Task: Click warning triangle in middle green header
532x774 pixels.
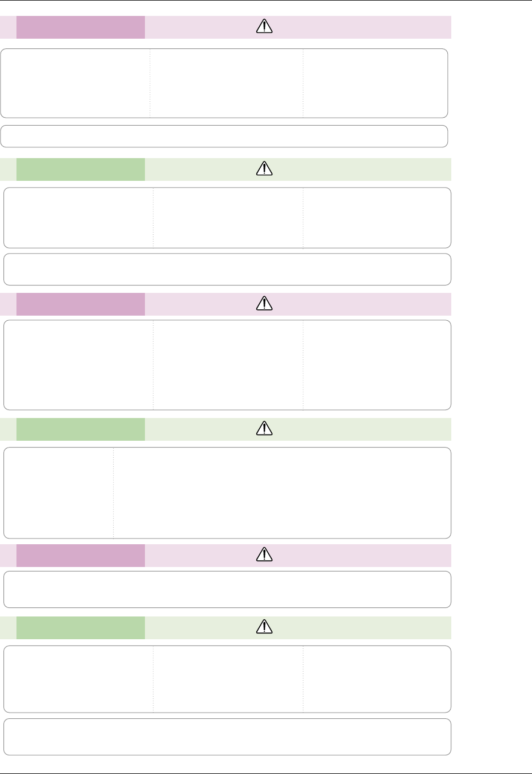Action: (x=265, y=429)
